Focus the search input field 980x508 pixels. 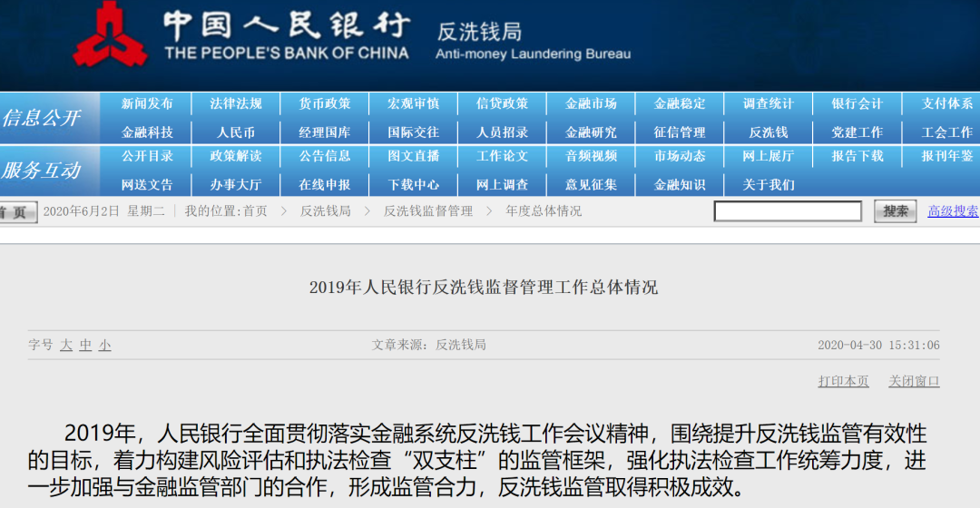[x=789, y=211]
